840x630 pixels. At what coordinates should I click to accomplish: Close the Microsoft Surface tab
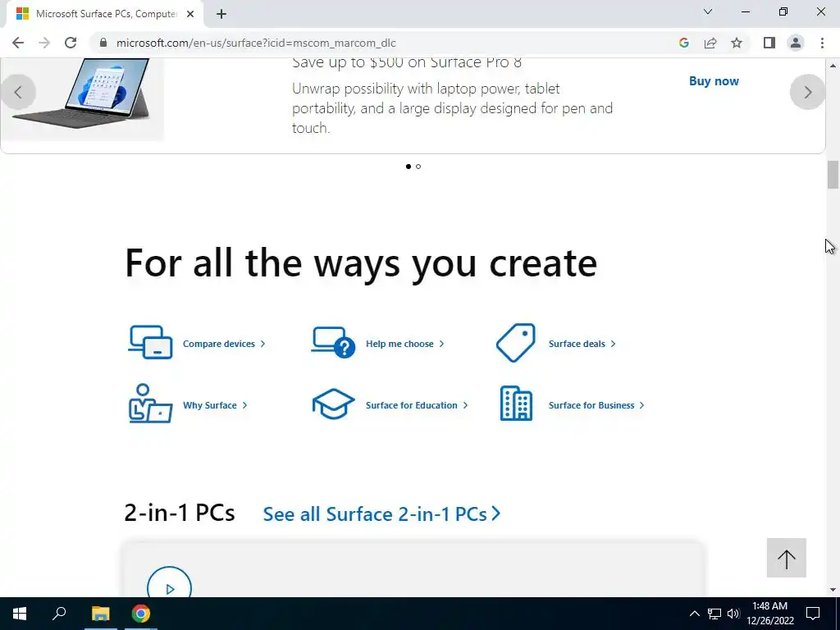point(190,14)
